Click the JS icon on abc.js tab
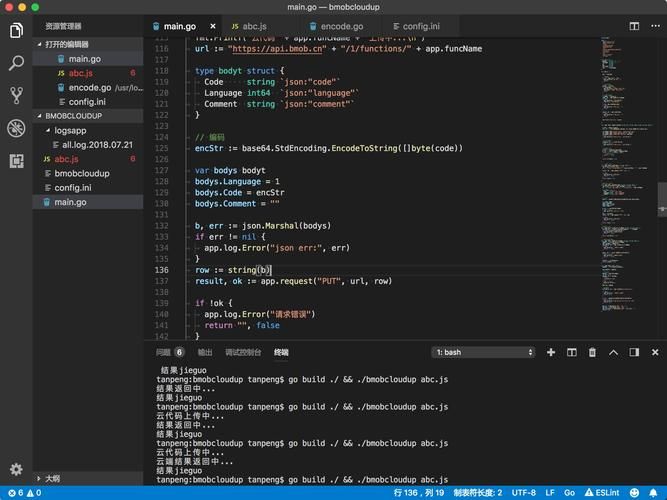The image size is (667, 500). [235, 26]
